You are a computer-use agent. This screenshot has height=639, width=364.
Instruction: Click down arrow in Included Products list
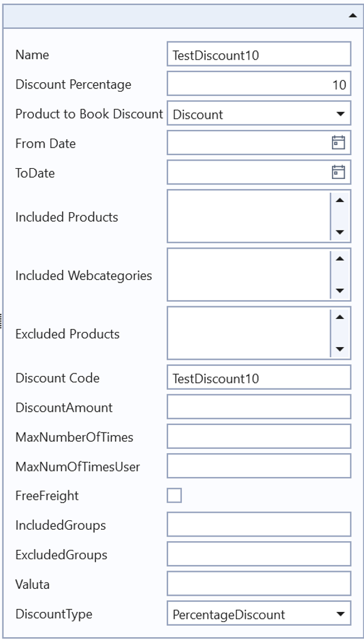click(340, 232)
